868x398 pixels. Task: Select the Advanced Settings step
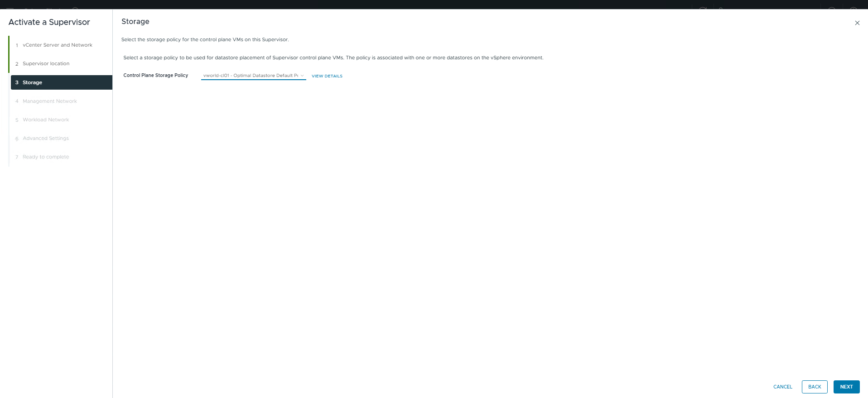point(46,139)
